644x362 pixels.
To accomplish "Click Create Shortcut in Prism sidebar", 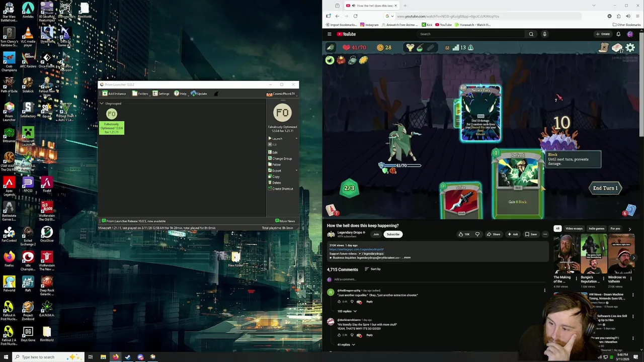I will [281, 189].
